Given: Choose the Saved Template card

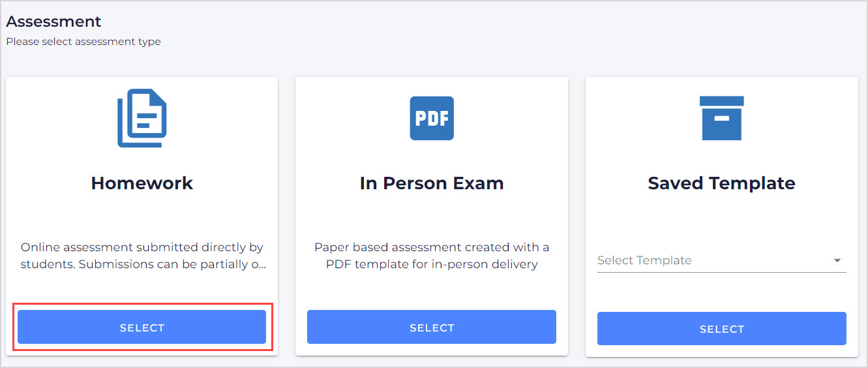Looking at the screenshot, I should pos(721,328).
